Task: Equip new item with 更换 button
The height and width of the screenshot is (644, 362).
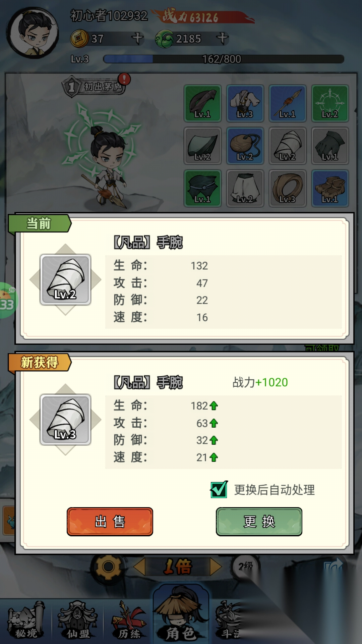Action: 259,522
